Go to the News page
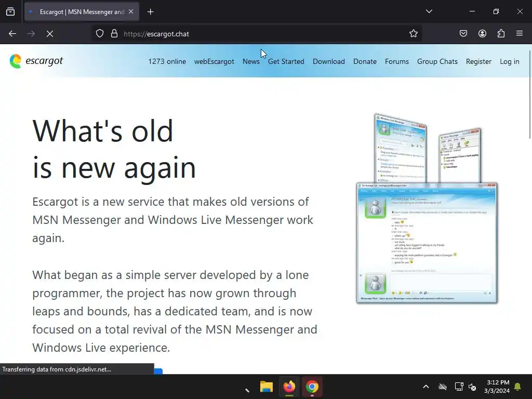This screenshot has height=399, width=532. [251, 61]
